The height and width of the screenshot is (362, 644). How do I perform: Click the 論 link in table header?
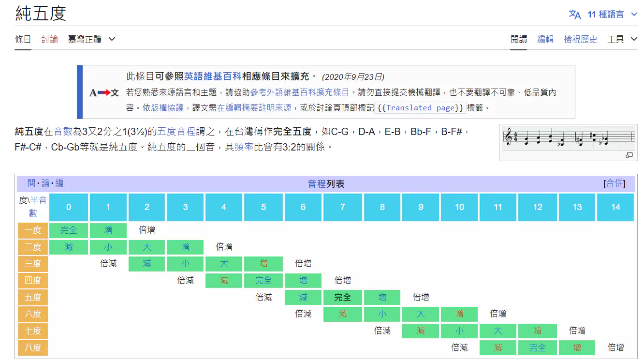tap(45, 183)
